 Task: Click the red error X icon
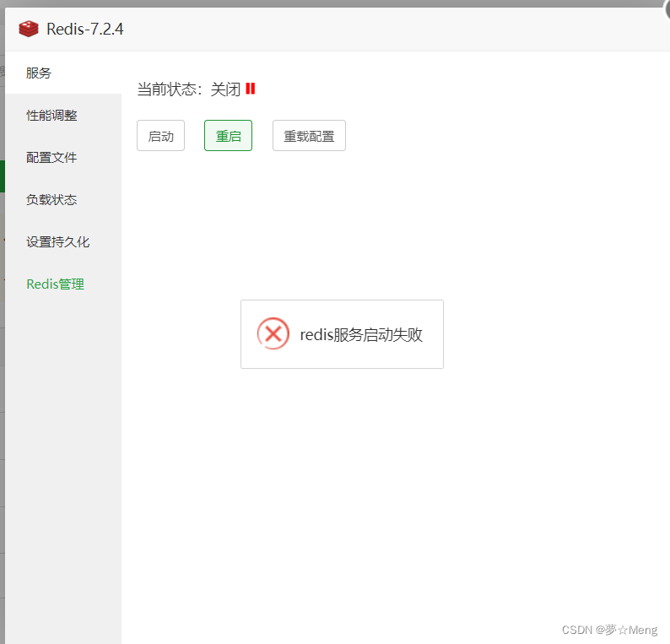pos(273,333)
